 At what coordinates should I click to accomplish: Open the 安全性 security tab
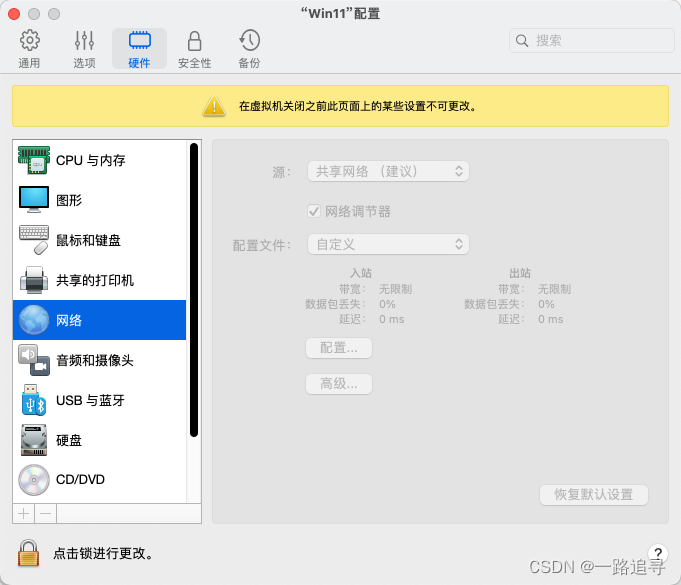pyautogui.click(x=195, y=49)
